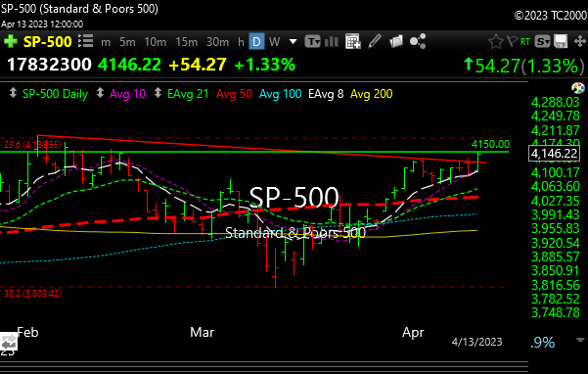The image size is (588, 374).
Task: Open the share chart icon
Action: [x=418, y=41]
